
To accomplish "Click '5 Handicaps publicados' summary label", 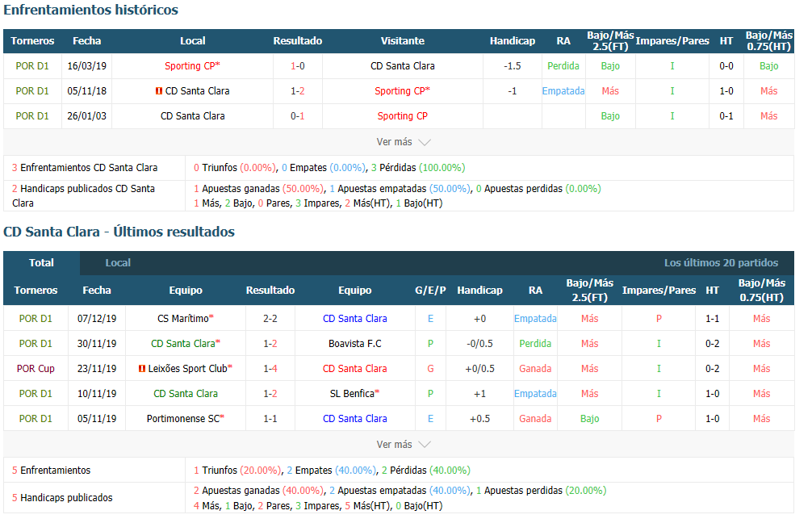I will point(62,498).
